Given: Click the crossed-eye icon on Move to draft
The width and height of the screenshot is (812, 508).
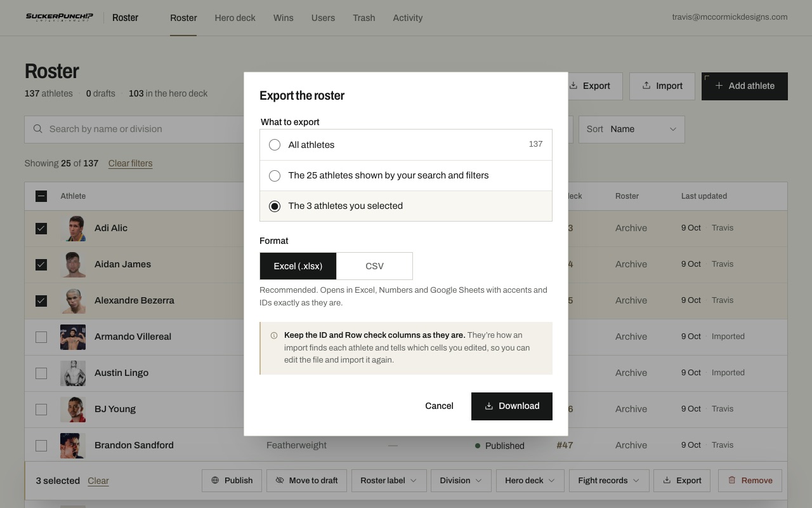Looking at the screenshot, I should 280,481.
